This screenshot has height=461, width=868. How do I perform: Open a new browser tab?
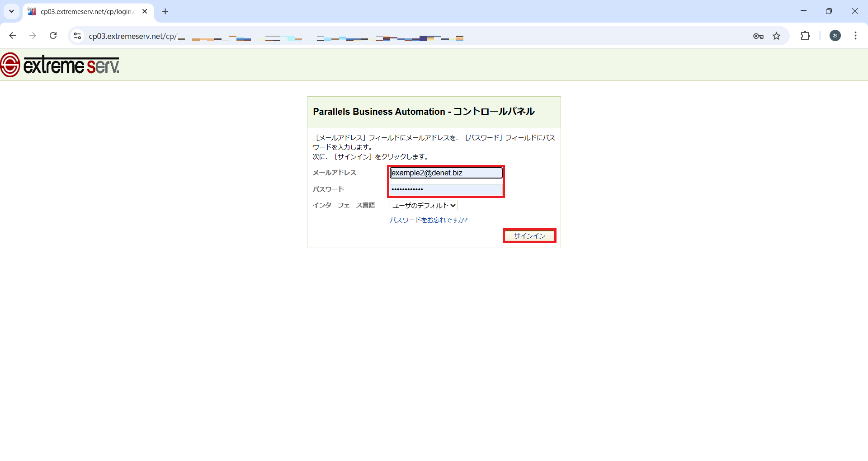[x=165, y=11]
